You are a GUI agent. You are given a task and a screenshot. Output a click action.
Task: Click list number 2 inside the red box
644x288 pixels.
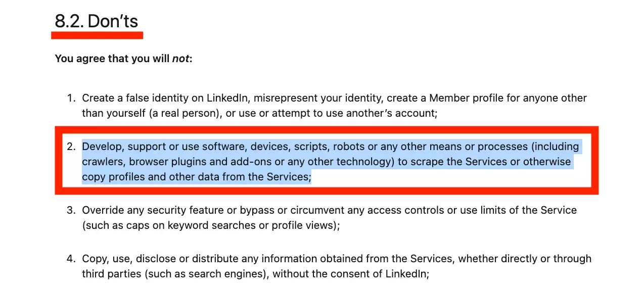(71, 147)
